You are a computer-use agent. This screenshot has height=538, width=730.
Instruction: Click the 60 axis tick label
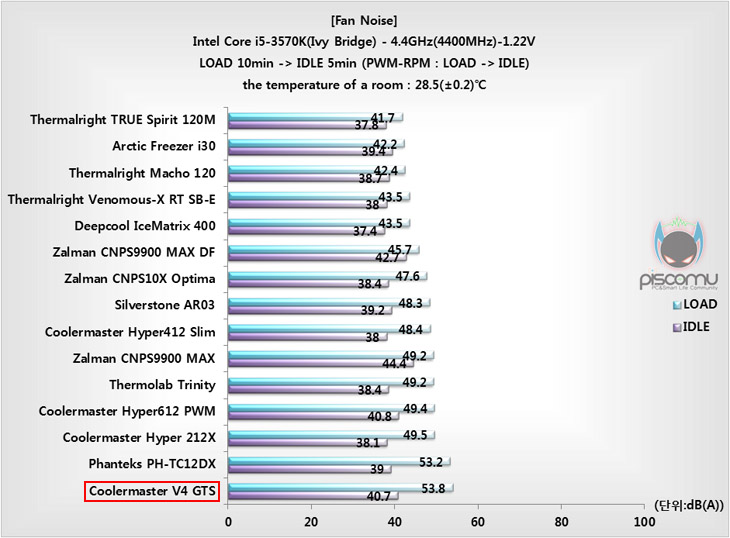point(478,522)
